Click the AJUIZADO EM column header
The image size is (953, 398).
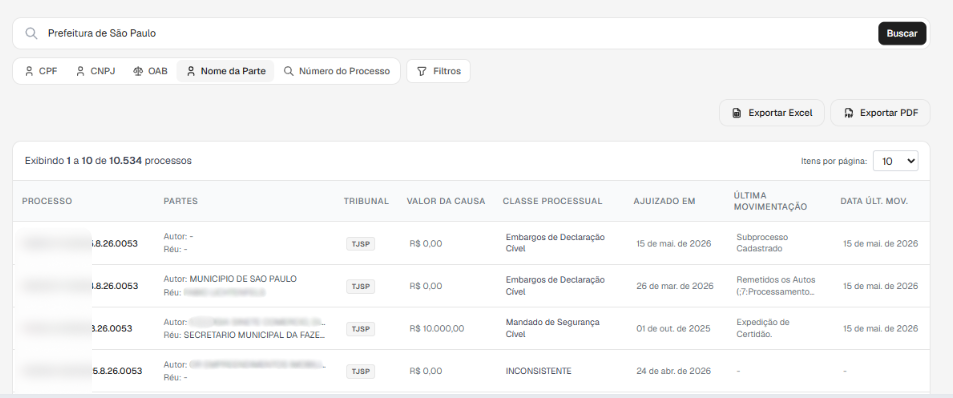664,201
